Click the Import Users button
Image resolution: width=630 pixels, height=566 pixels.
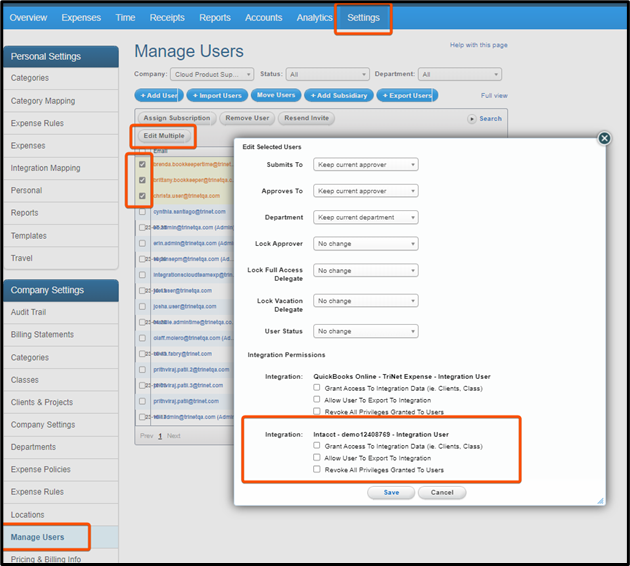[216, 95]
